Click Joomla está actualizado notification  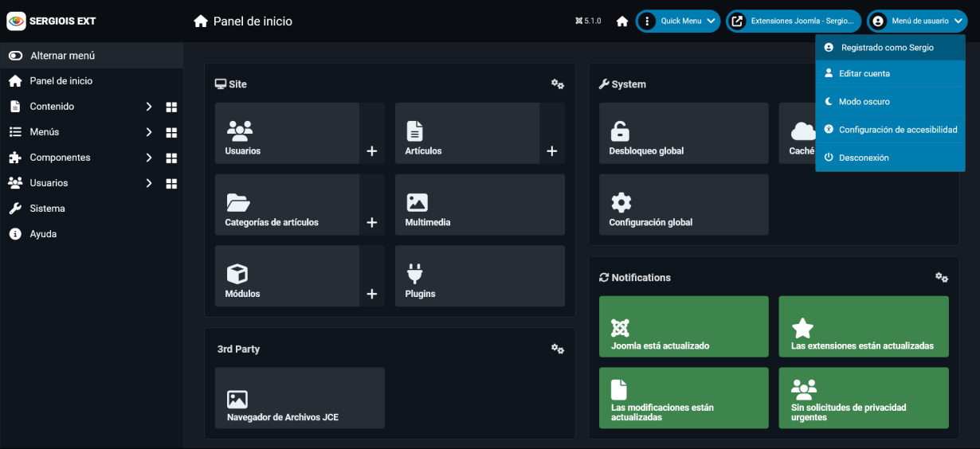pos(684,326)
